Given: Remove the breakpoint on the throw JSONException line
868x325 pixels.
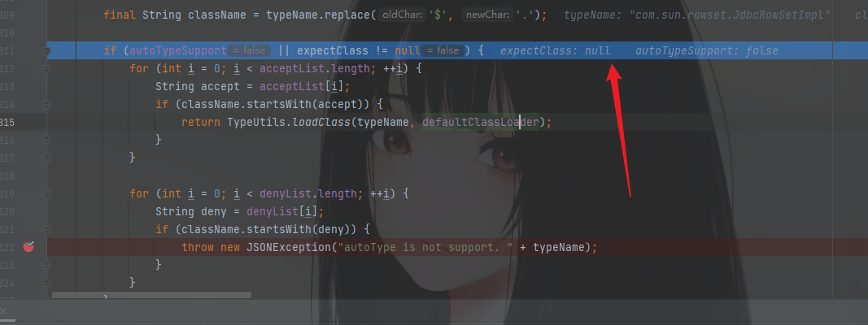Looking at the screenshot, I should click(28, 246).
